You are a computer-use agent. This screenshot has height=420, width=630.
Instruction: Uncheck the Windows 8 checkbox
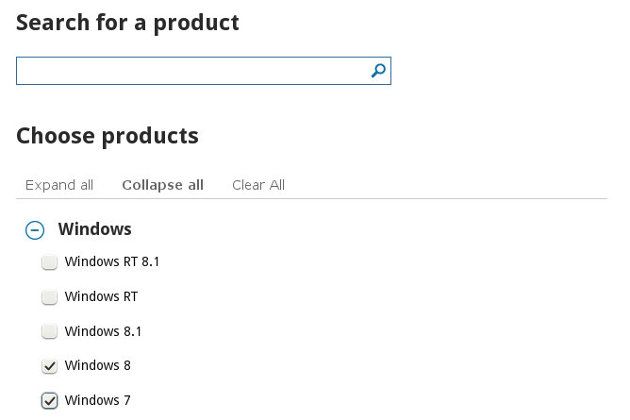pos(49,366)
